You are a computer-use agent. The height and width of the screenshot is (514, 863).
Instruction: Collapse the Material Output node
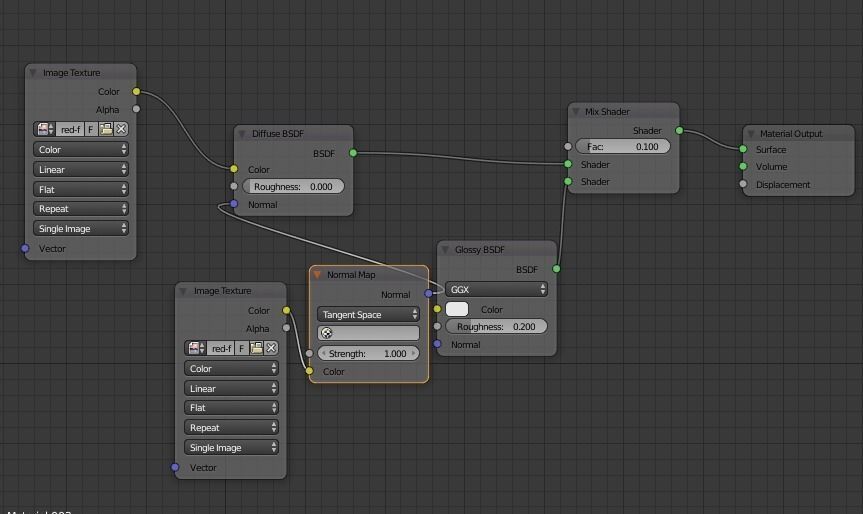coord(750,134)
